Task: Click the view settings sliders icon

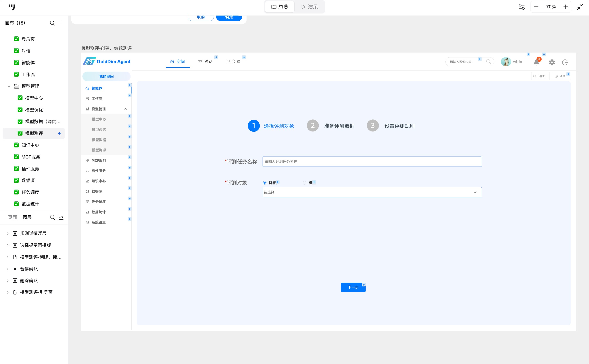Action: tap(521, 7)
